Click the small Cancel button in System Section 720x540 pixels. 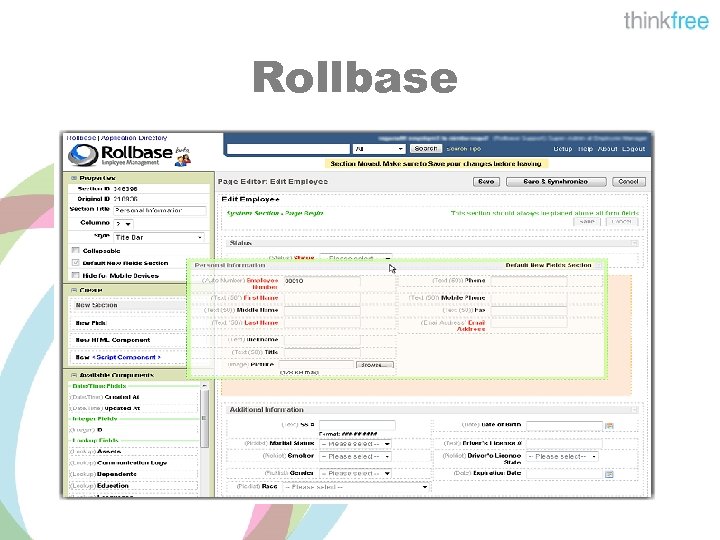click(622, 222)
